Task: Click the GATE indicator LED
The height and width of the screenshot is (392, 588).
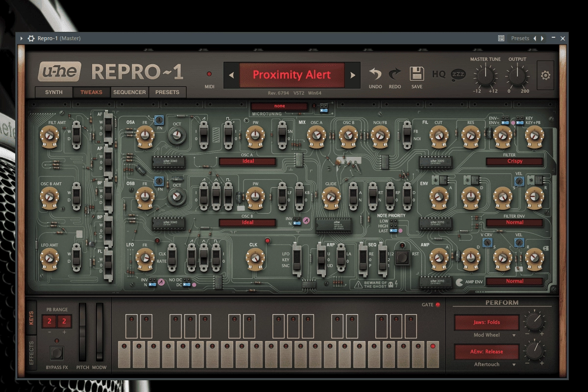Action: pos(438,305)
